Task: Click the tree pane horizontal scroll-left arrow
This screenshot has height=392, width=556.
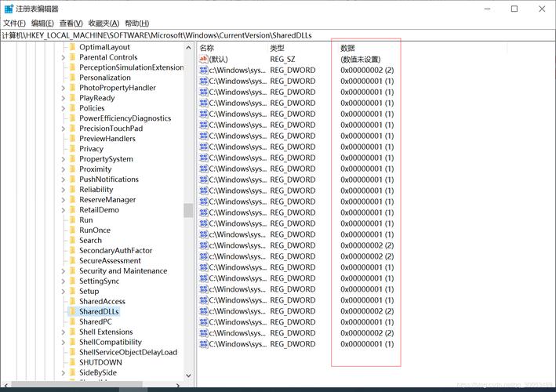Action: [x=5, y=385]
